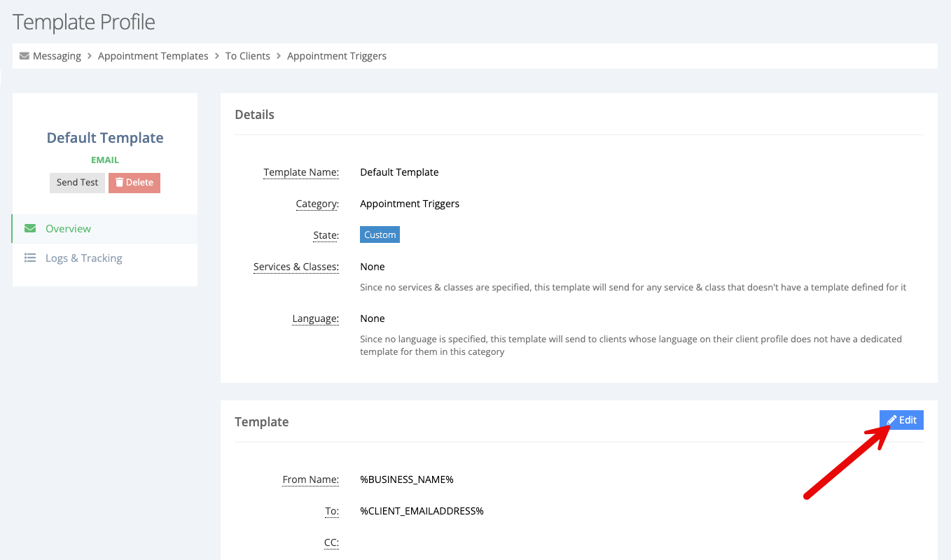Image resolution: width=951 pixels, height=560 pixels.
Task: Click the Language field label
Action: click(x=316, y=319)
